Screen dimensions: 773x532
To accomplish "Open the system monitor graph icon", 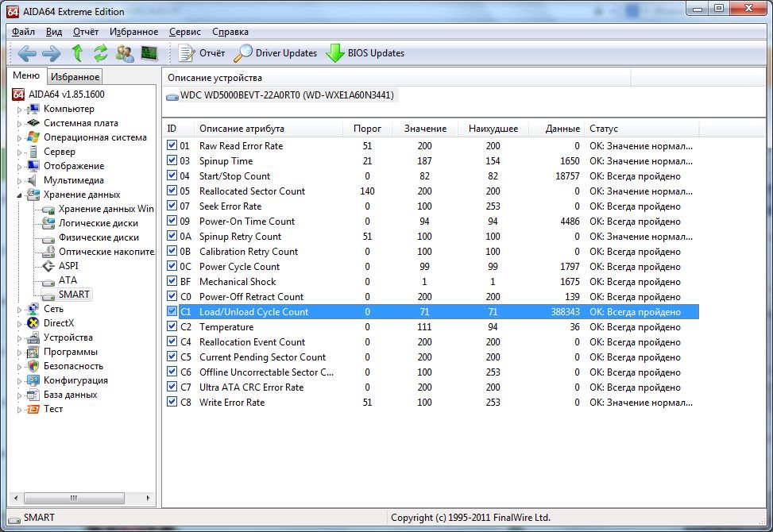I will (x=149, y=52).
